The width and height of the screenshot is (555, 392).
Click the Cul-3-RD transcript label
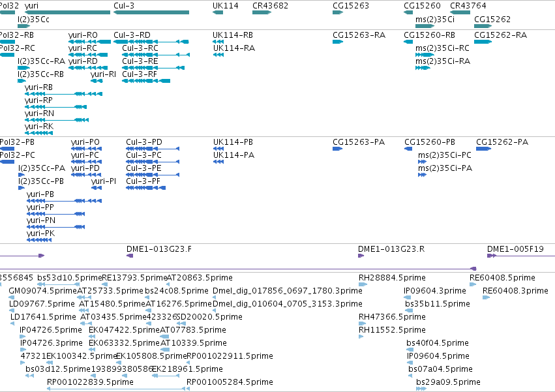click(132, 35)
